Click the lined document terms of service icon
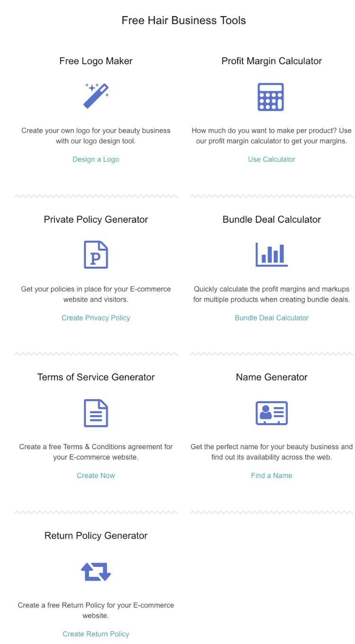355x644 pixels. point(96,413)
